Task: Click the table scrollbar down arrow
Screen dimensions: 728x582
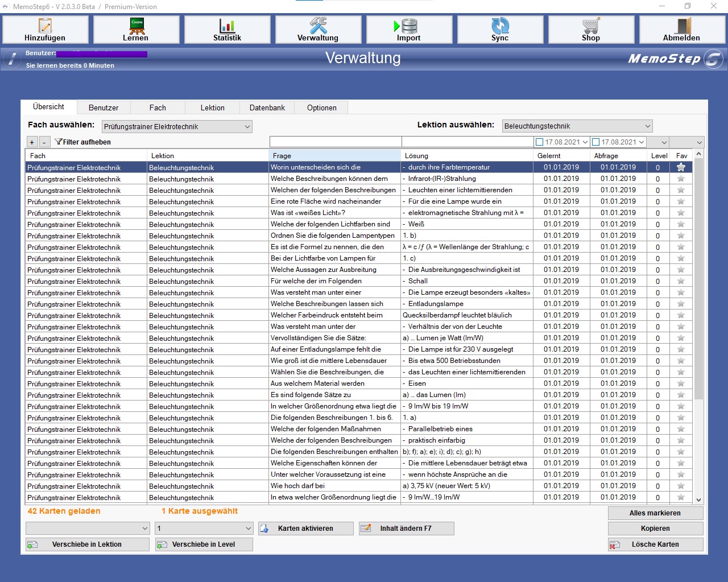Action: (x=699, y=500)
